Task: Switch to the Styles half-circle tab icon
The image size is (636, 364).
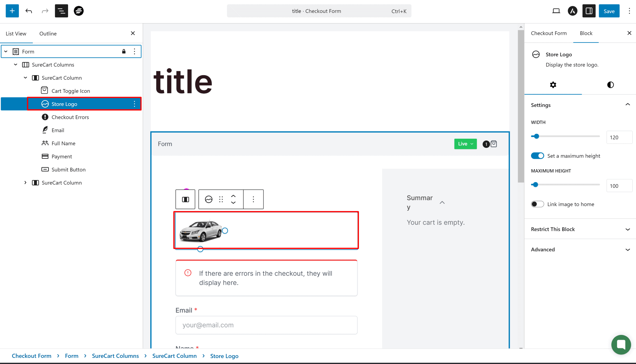Action: (x=610, y=85)
